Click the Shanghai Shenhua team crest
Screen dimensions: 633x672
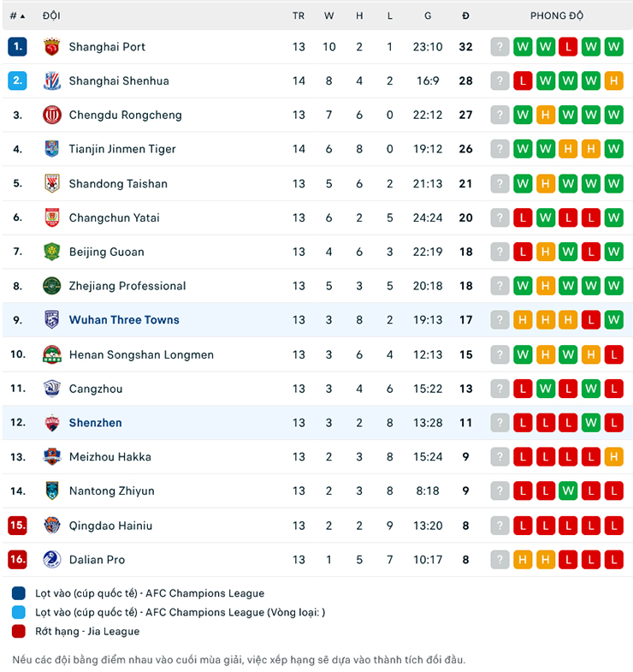coord(52,81)
